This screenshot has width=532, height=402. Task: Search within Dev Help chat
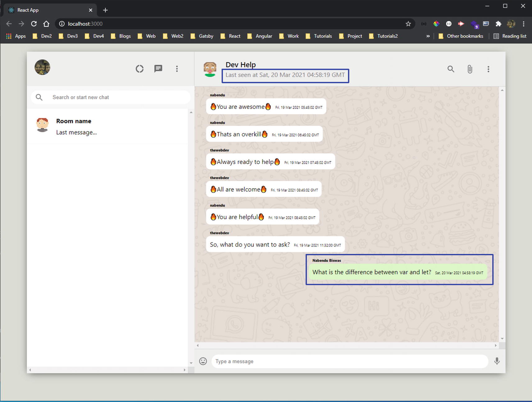451,69
